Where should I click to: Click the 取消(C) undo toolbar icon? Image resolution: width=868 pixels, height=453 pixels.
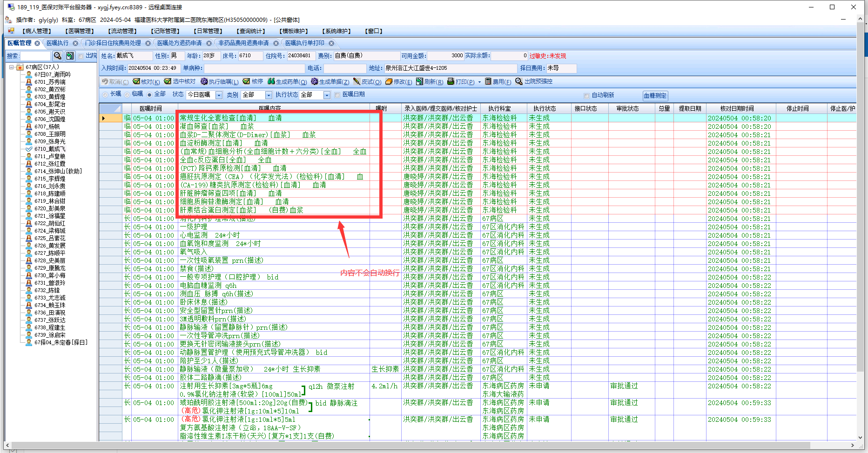tap(105, 81)
